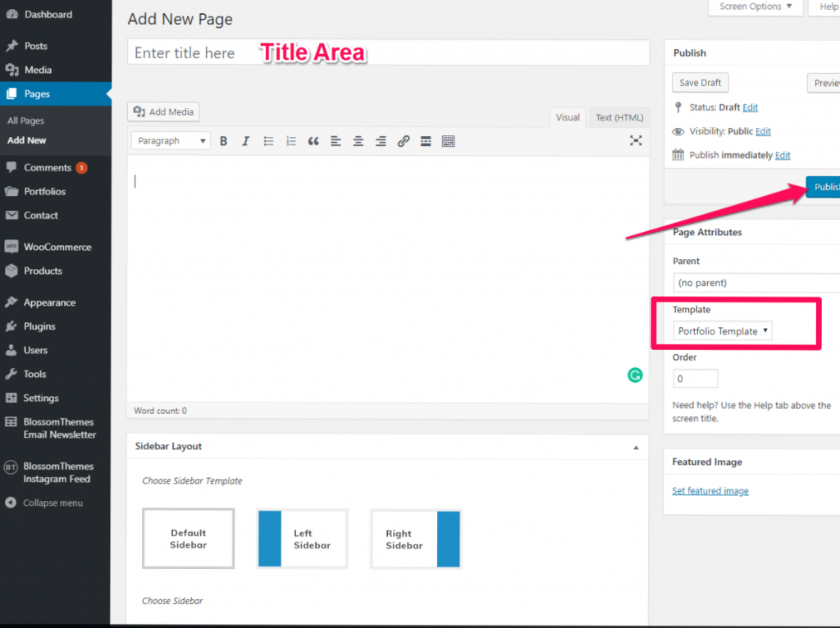840x628 pixels.
Task: Toggle bold formatting in the editor
Action: (223, 140)
